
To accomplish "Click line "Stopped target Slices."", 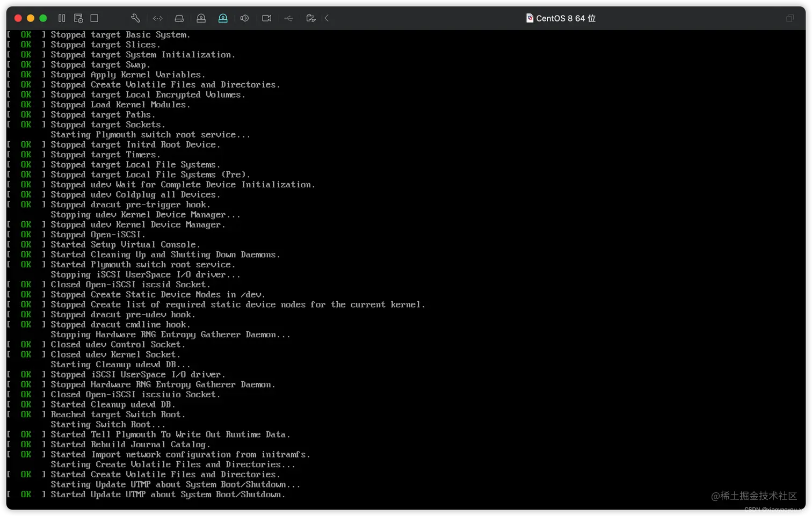I will point(105,45).
